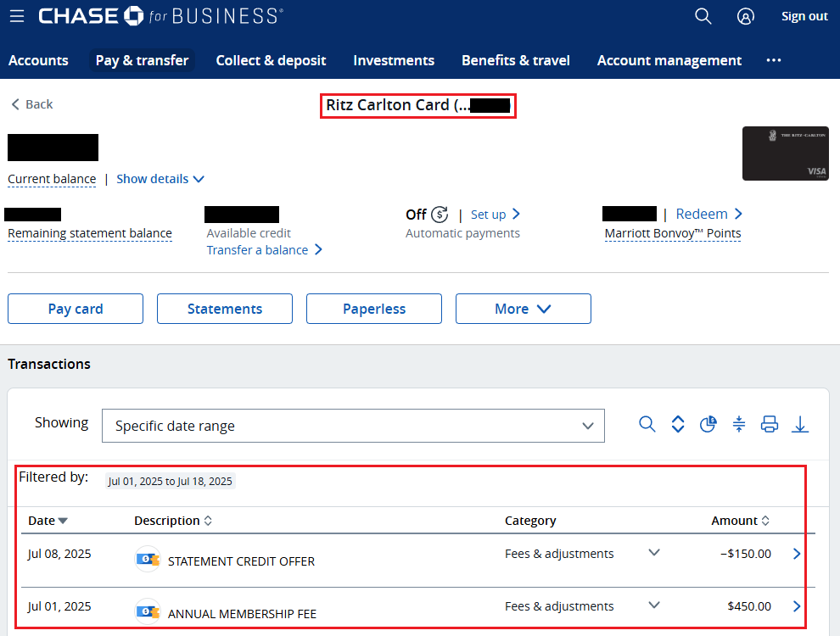Select the STATEMENT CREDIT OFFER description
This screenshot has height=636, width=840.
241,561
